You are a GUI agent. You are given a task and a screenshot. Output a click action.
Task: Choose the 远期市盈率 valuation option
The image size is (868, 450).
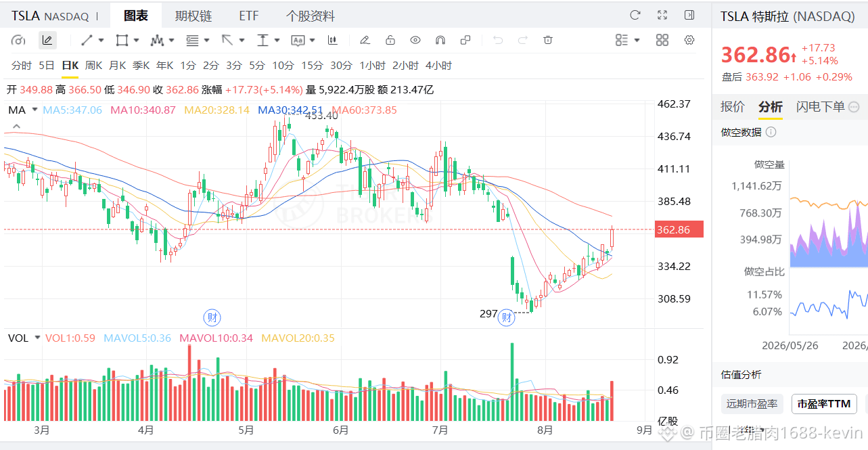[752, 404]
